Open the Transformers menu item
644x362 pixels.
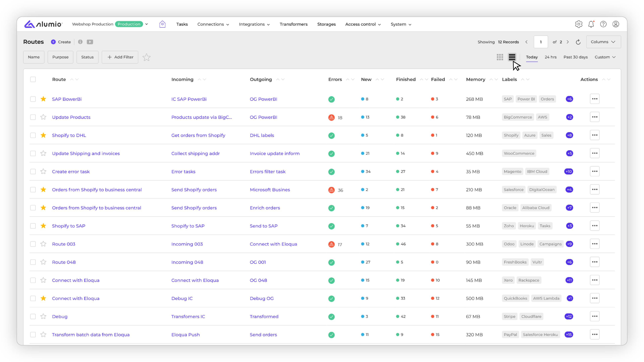pyautogui.click(x=293, y=24)
